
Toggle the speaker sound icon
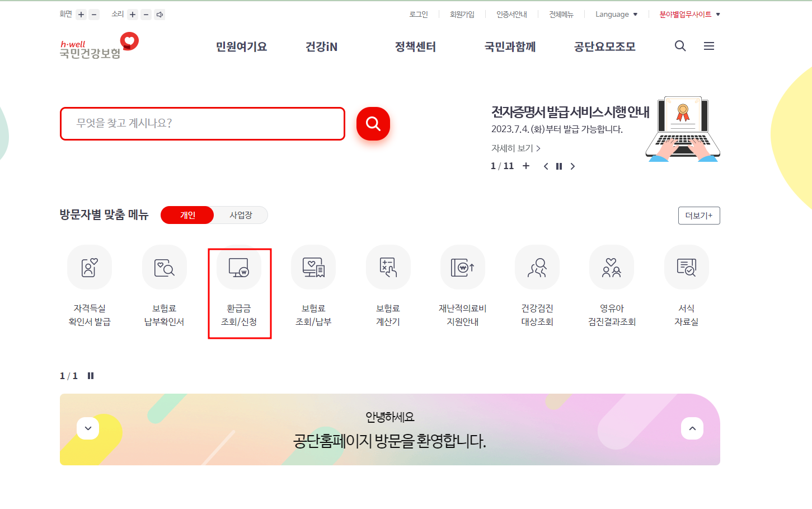tap(159, 15)
